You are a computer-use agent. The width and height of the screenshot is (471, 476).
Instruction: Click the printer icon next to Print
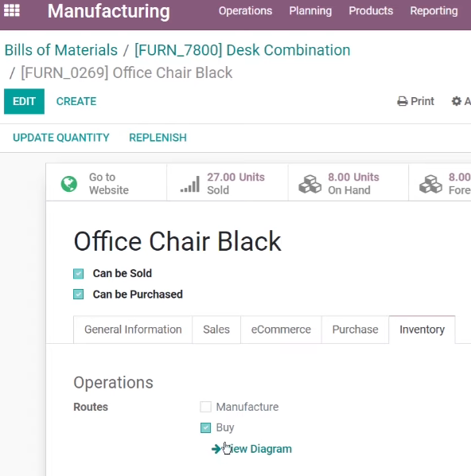pyautogui.click(x=403, y=101)
